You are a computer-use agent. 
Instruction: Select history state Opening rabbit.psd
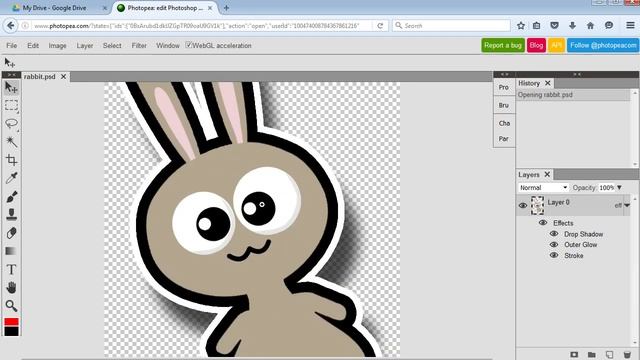point(573,95)
